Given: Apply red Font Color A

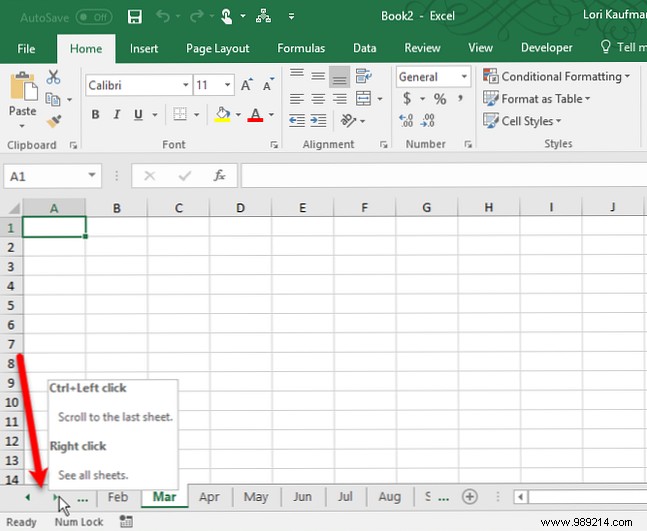Looking at the screenshot, I should click(255, 114).
